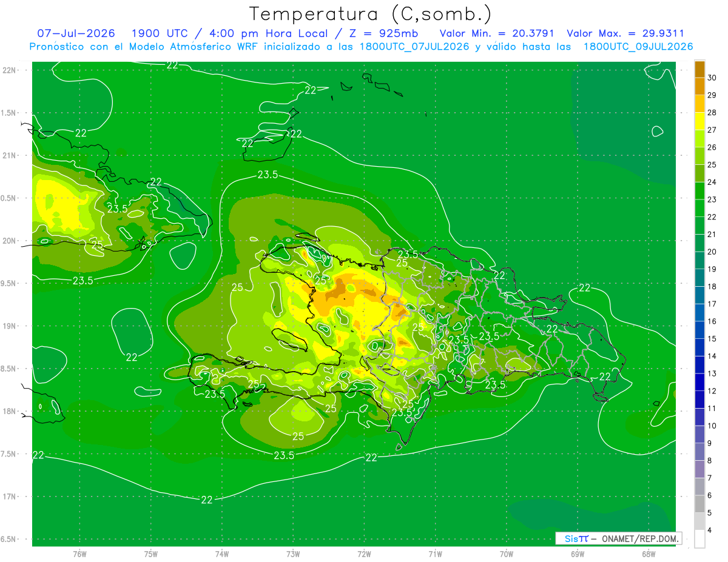Click the colorbar scale value "10"
The image size is (728, 562).
713,426
